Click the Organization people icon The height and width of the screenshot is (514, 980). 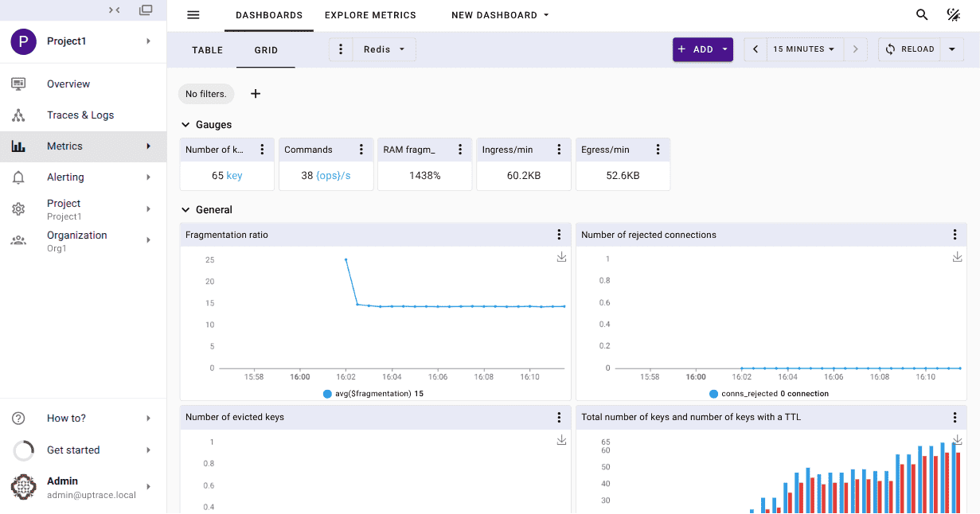pos(18,240)
